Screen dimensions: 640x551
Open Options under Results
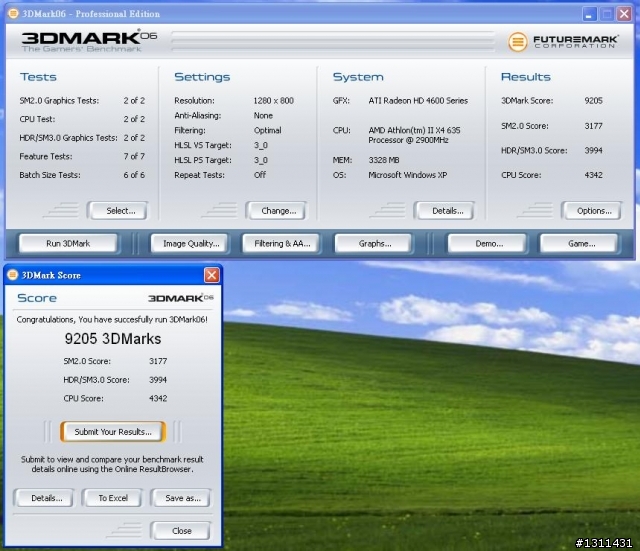pos(594,211)
